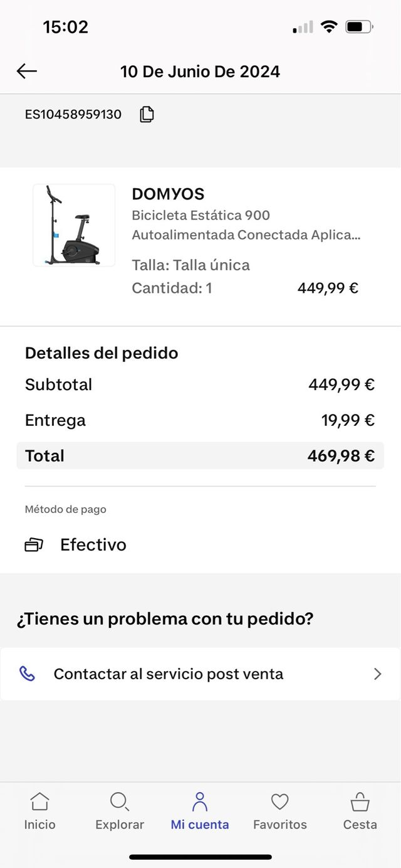Tap the Explorar magnifier icon
The width and height of the screenshot is (401, 868).
pyautogui.click(x=119, y=802)
